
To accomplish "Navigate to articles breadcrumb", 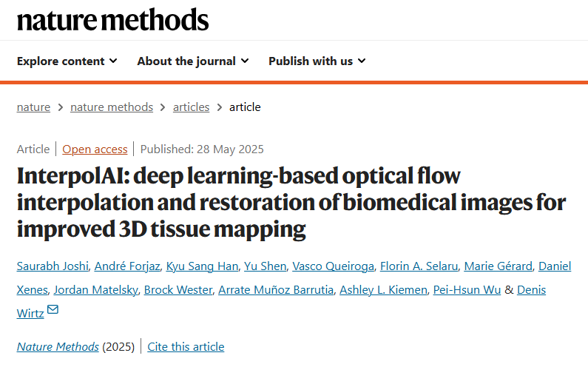I will (x=192, y=107).
